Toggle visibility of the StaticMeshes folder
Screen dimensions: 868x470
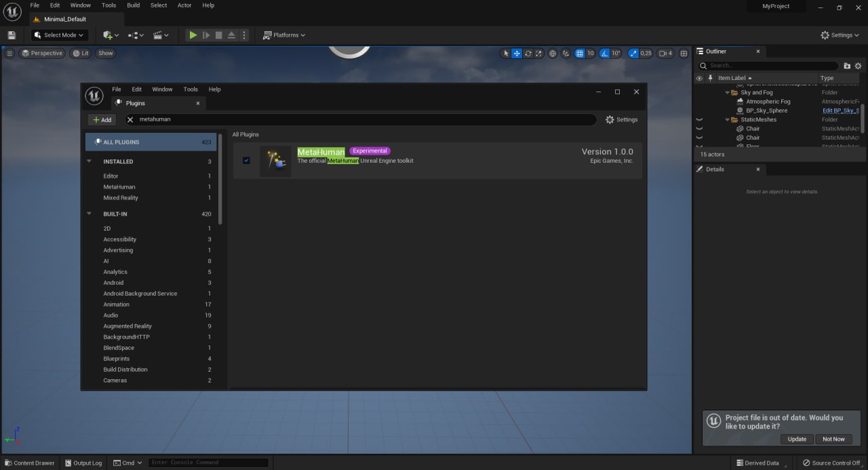pyautogui.click(x=699, y=119)
